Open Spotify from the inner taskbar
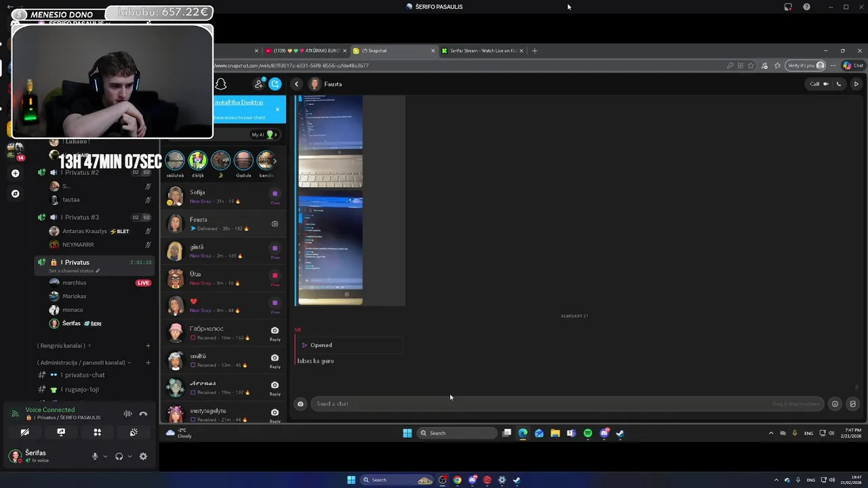The height and width of the screenshot is (488, 868). [587, 433]
